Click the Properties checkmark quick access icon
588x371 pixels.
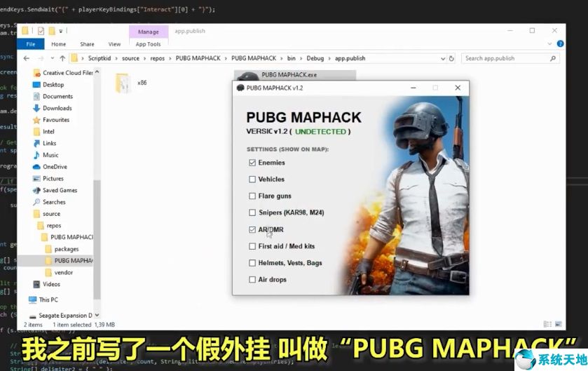[x=41, y=31]
